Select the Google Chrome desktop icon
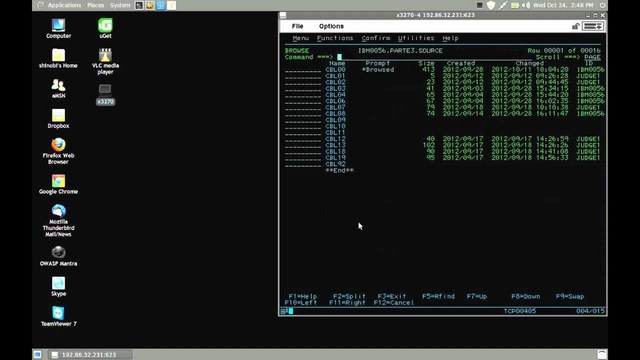 [58, 184]
